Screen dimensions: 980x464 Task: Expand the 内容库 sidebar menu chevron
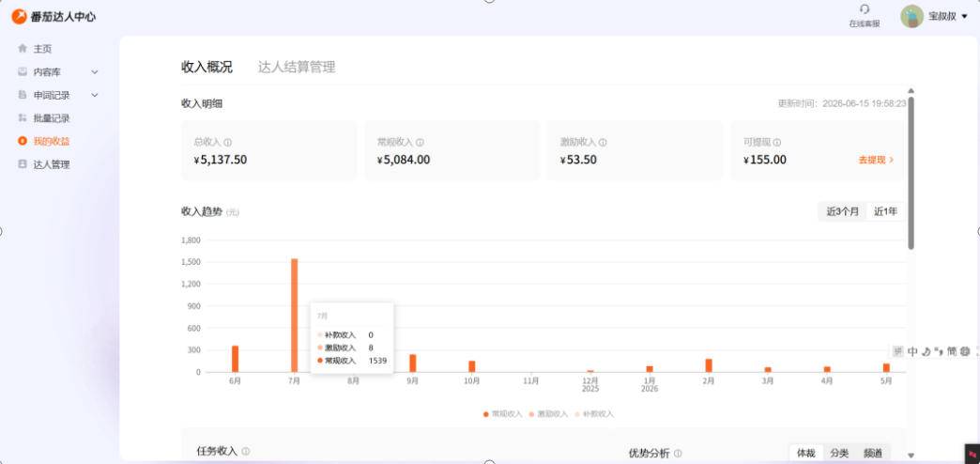(x=95, y=72)
